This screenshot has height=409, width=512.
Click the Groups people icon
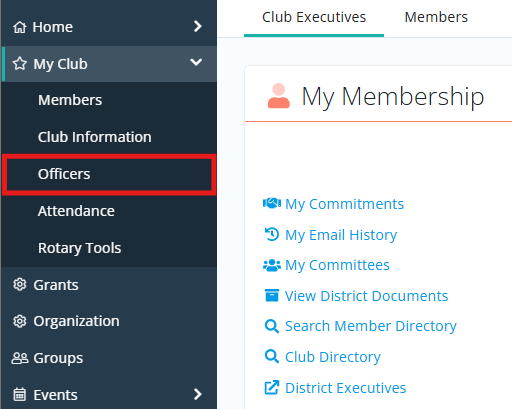[x=20, y=358]
